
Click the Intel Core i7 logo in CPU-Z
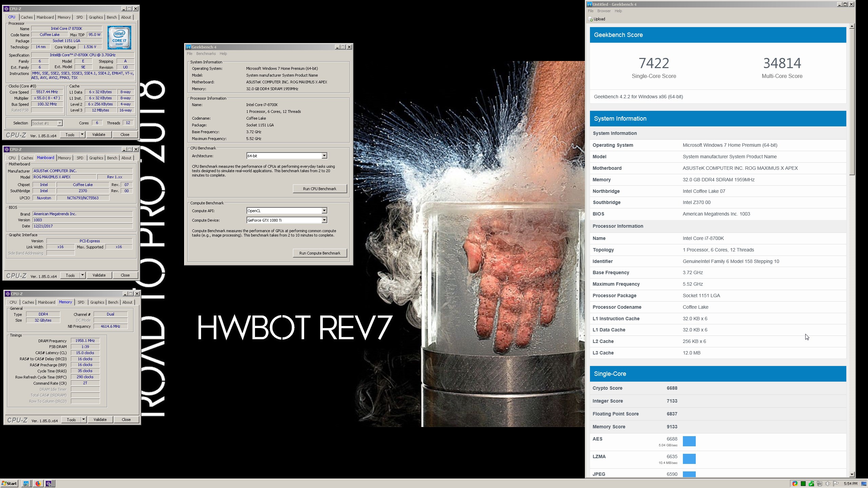(119, 38)
